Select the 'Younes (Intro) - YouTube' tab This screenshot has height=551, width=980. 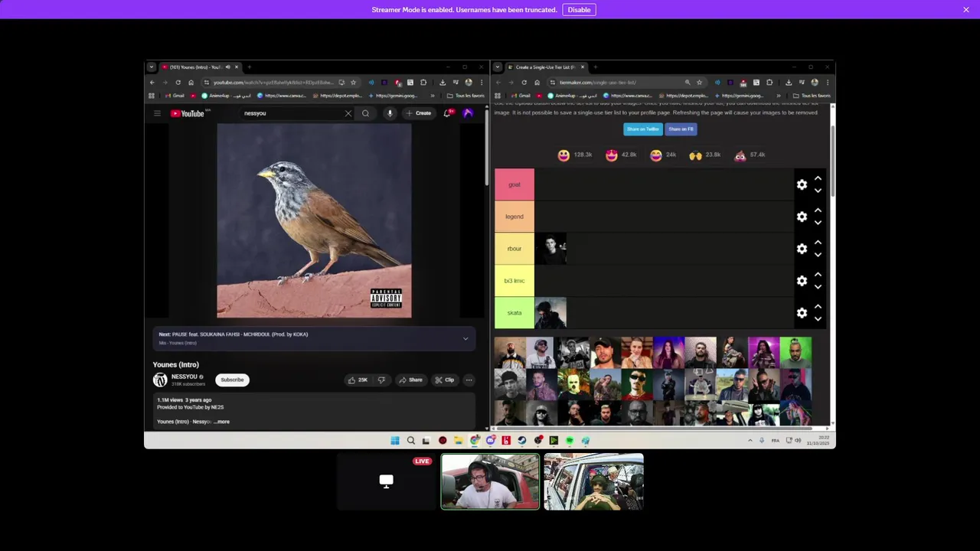coord(200,67)
